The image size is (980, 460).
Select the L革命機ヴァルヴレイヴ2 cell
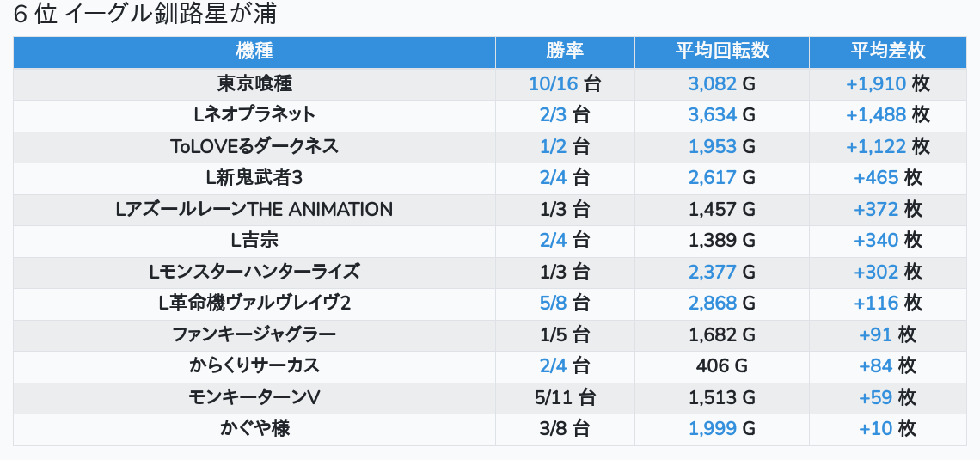click(254, 303)
